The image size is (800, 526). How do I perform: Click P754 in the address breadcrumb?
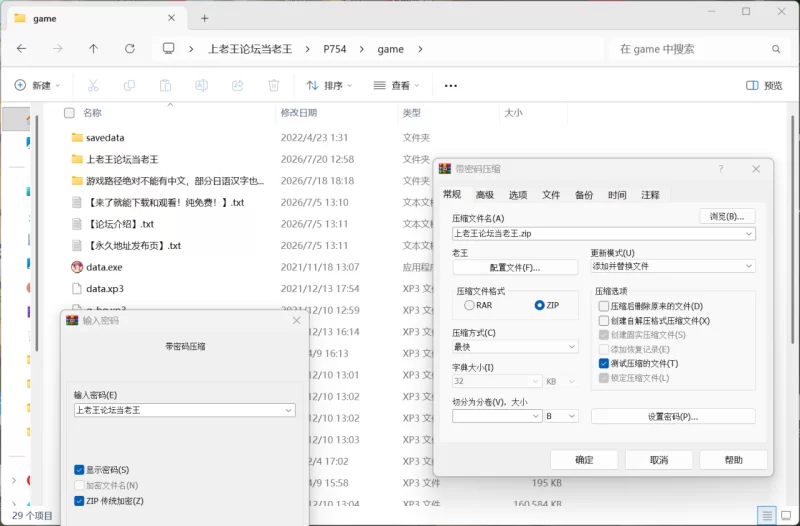(335, 49)
